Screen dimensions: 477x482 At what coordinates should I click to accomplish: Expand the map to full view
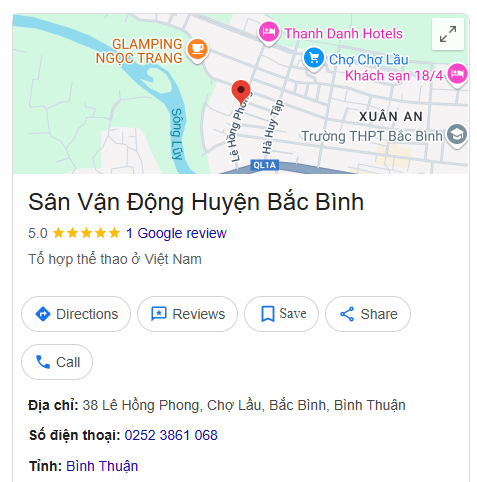click(x=448, y=34)
